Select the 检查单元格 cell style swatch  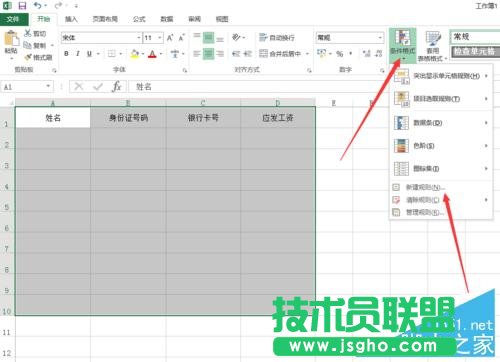475,51
